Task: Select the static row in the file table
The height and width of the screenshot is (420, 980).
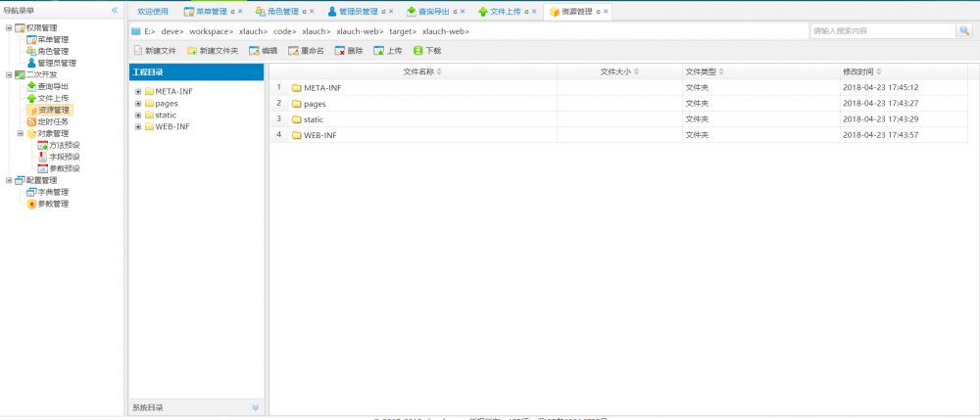Action: tap(618, 119)
